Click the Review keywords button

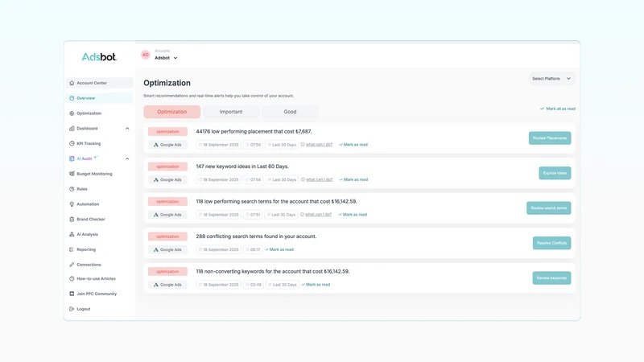pyautogui.click(x=551, y=278)
